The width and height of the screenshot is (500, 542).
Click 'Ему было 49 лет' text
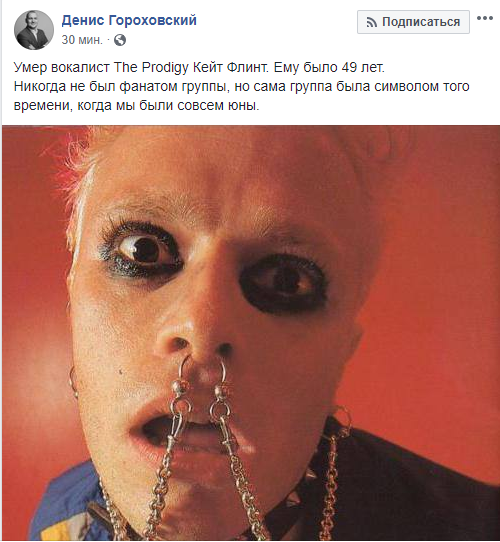click(x=329, y=67)
